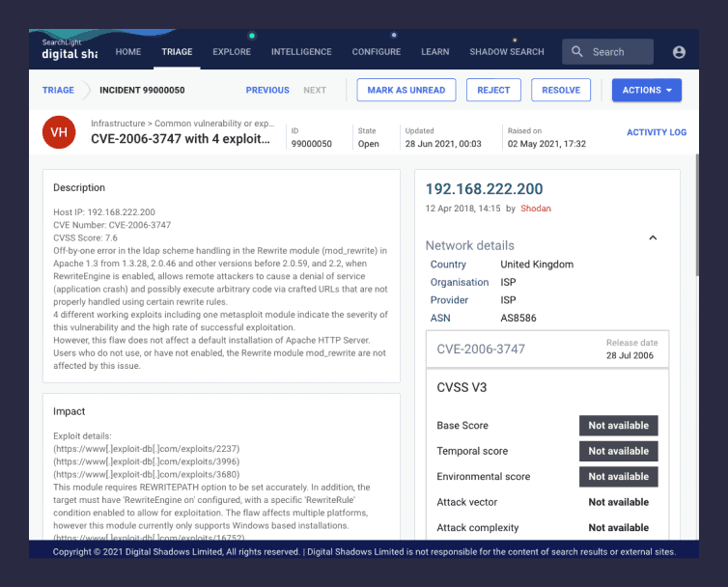Open the Shodan source link
This screenshot has width=728, height=587.
536,209
